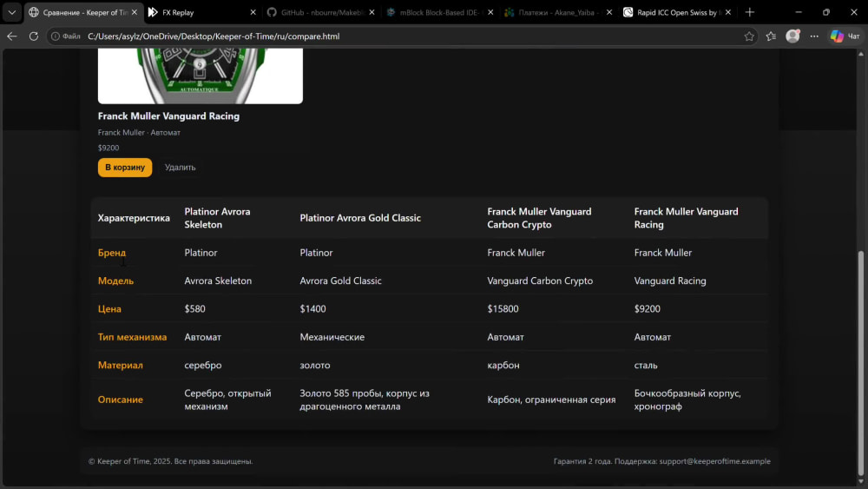Click Vanguard Carbon Crypto model cell

click(x=540, y=281)
